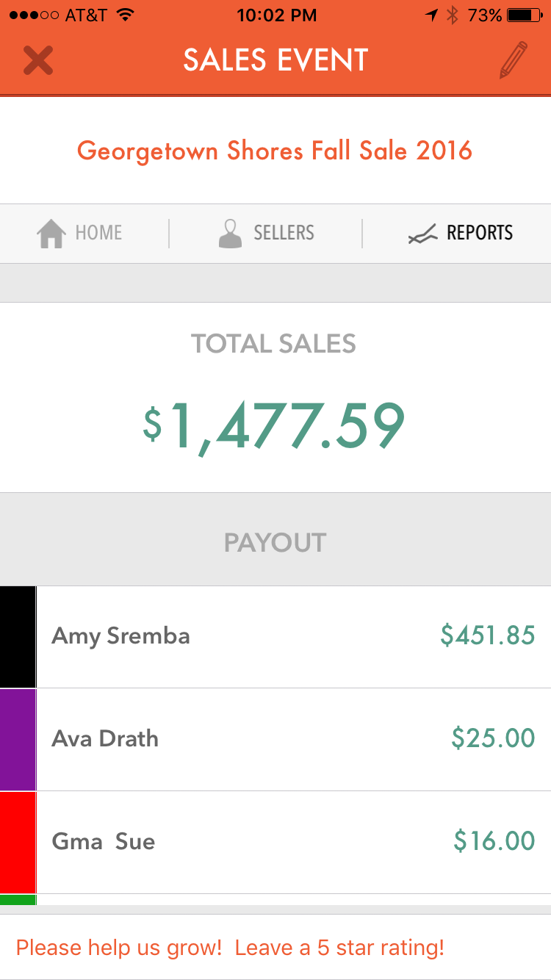Open the SELLERS tab

[284, 234]
